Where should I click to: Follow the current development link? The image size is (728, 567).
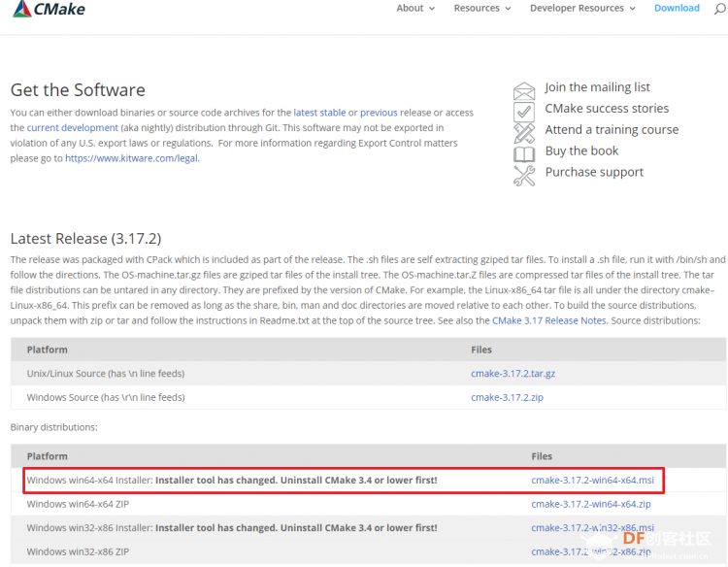(x=73, y=128)
